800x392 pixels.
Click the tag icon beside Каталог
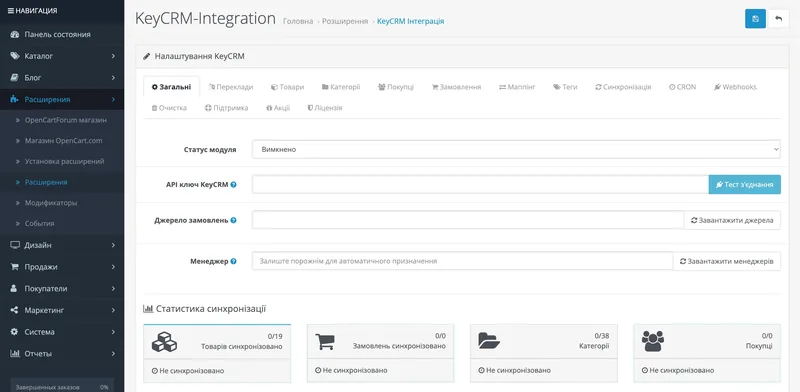pos(15,56)
